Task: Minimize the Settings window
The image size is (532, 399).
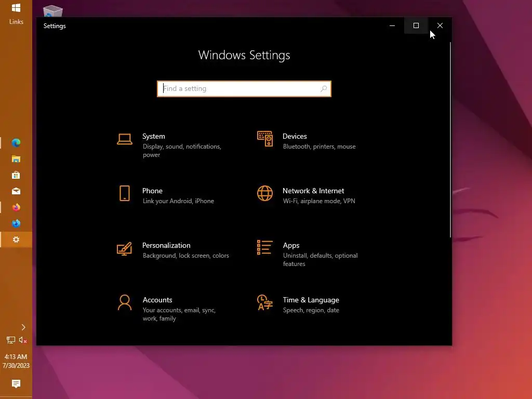Action: click(x=392, y=25)
